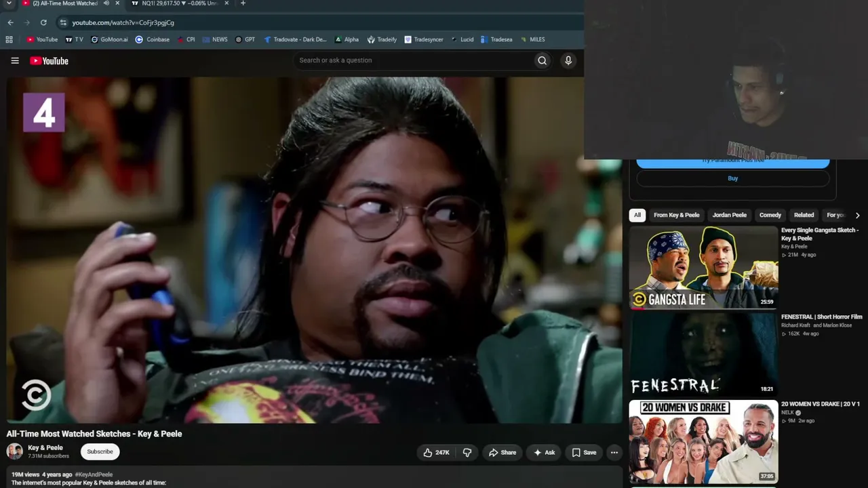Screen dimensions: 868x488
Task: Go to YouTube home via logo
Action: 49,61
